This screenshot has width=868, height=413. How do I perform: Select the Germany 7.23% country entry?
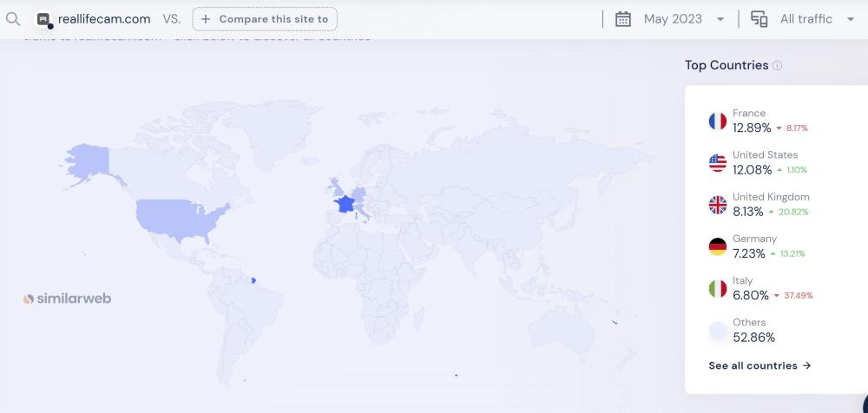coord(757,246)
